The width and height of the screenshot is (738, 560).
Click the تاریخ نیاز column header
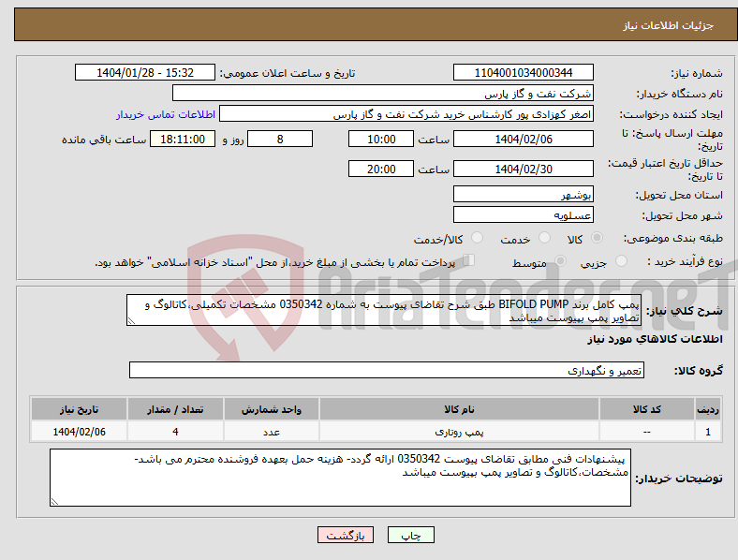click(79, 409)
